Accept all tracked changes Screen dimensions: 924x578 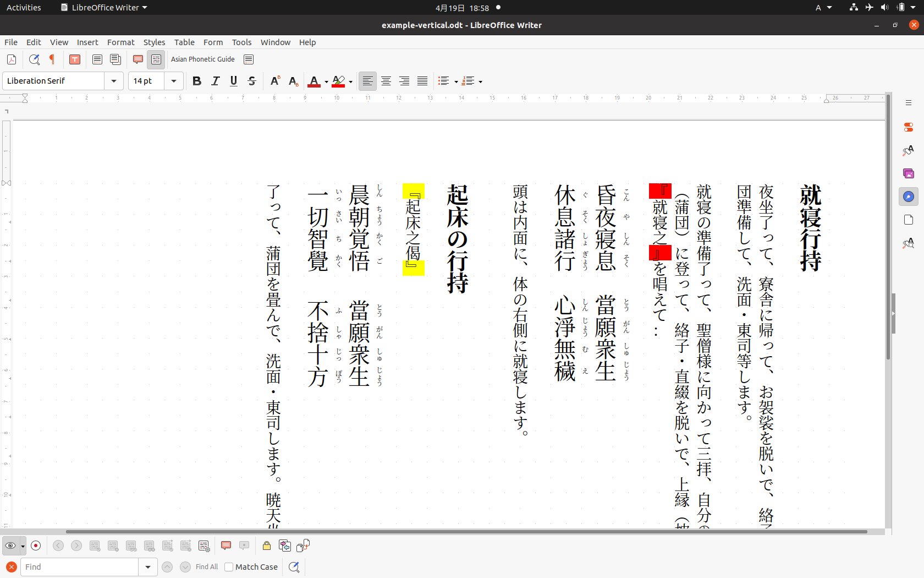(x=131, y=546)
